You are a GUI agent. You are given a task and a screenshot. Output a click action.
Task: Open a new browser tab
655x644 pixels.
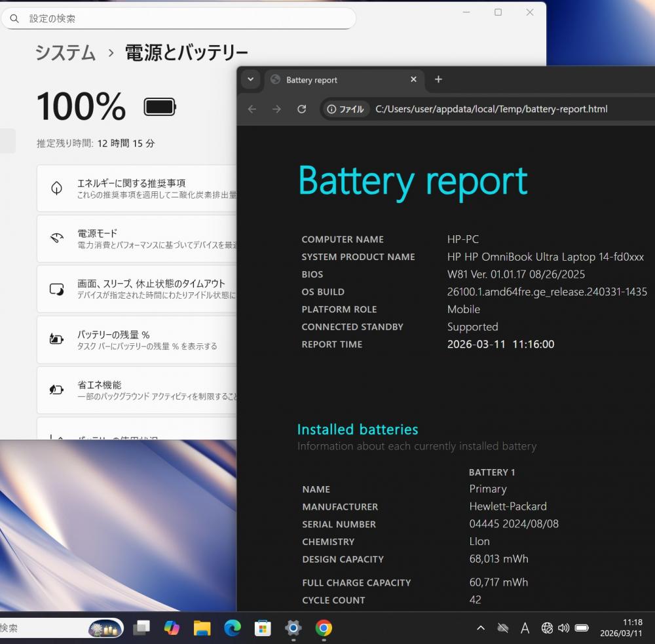(x=438, y=80)
